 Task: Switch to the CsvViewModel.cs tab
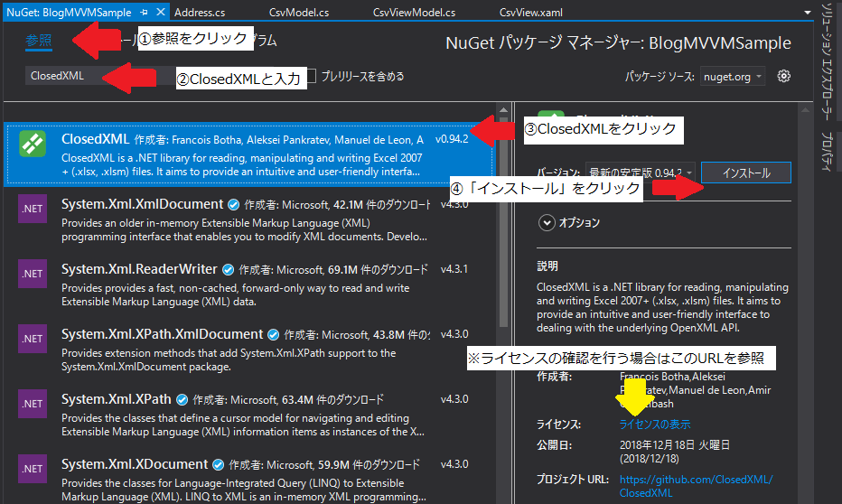[414, 13]
